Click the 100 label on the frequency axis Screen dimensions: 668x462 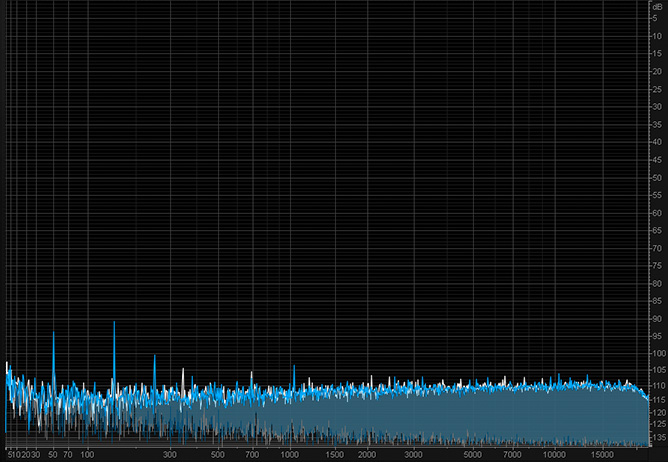pyautogui.click(x=87, y=454)
